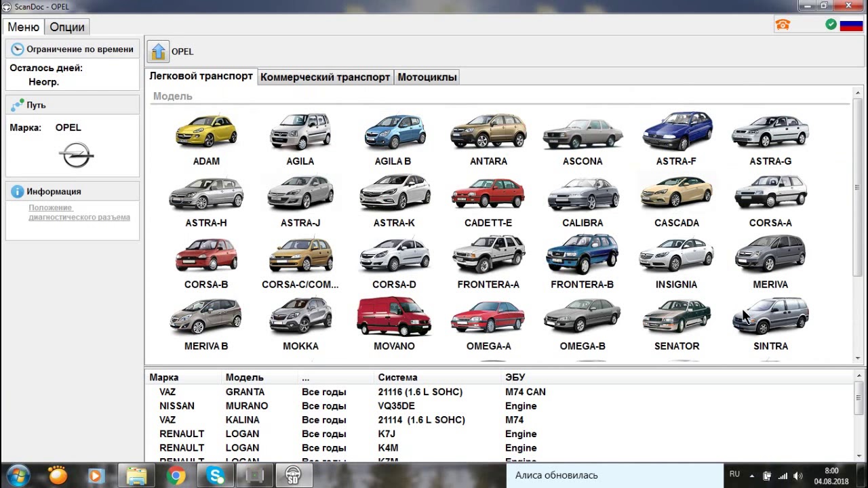868x488 pixels.
Task: Select the ANTARA model car
Action: 488,131
